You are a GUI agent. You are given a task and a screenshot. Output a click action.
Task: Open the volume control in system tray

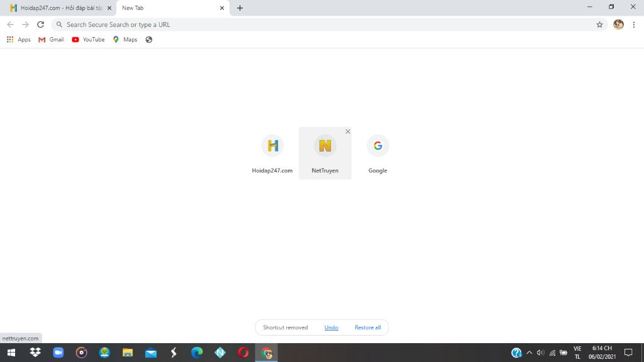(x=540, y=353)
